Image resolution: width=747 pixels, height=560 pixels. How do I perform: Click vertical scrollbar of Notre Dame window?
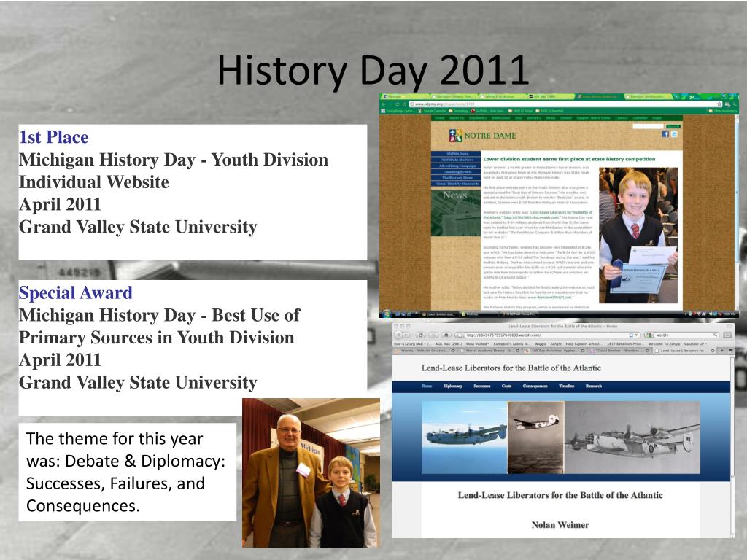[737, 212]
